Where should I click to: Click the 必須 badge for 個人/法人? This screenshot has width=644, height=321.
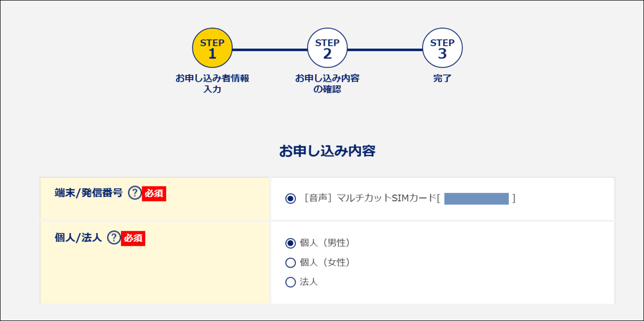[x=132, y=239]
